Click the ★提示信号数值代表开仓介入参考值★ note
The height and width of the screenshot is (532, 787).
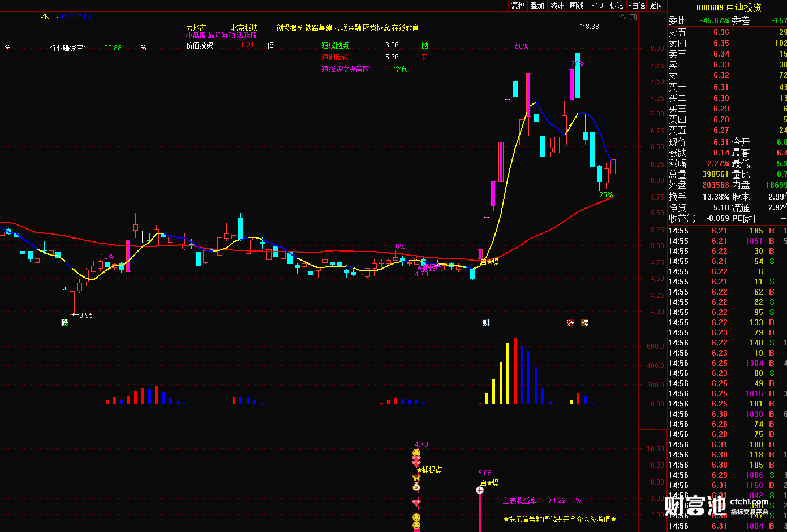(559, 519)
